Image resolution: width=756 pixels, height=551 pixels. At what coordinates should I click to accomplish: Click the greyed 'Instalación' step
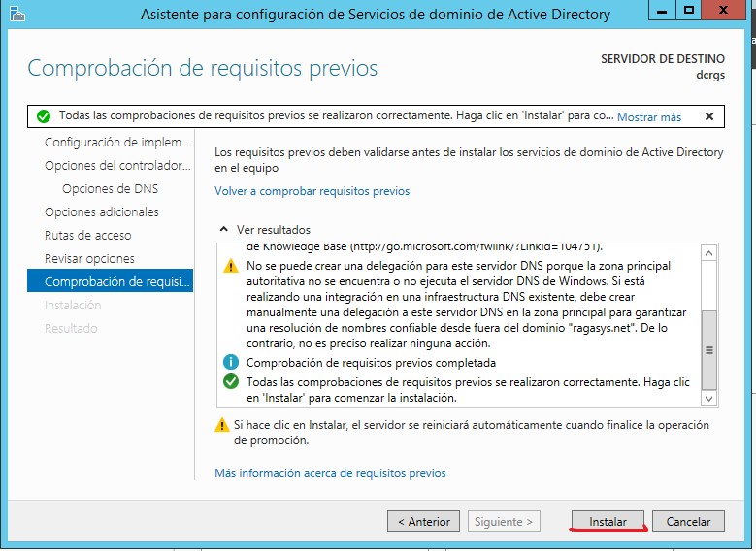73,306
